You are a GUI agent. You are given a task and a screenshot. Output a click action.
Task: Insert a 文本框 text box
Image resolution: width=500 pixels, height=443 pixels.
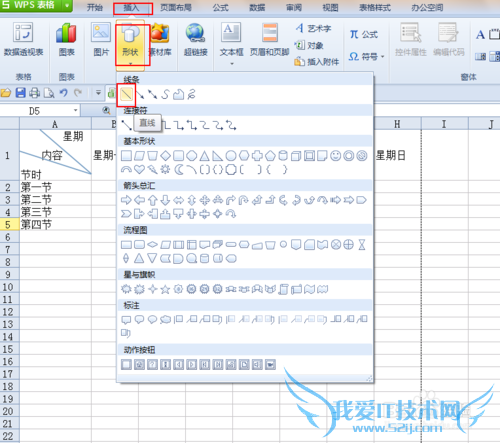(x=231, y=39)
